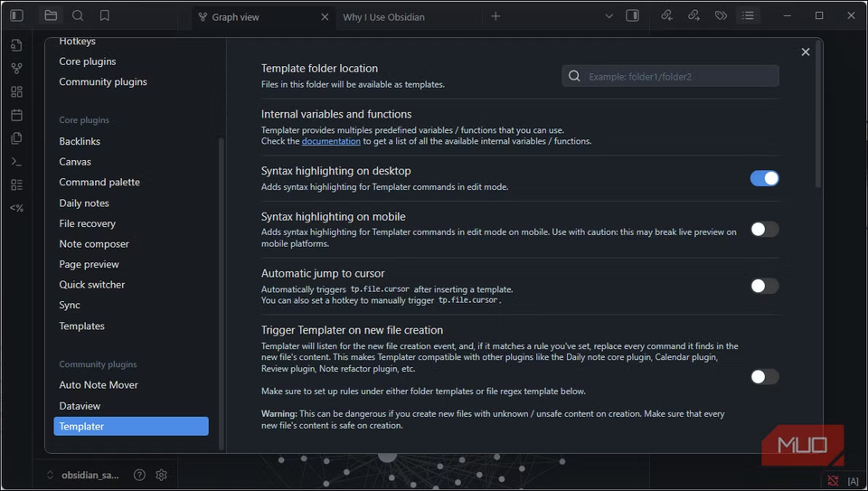Open the graph view ribbon icon
The height and width of the screenshot is (491, 868).
click(16, 68)
